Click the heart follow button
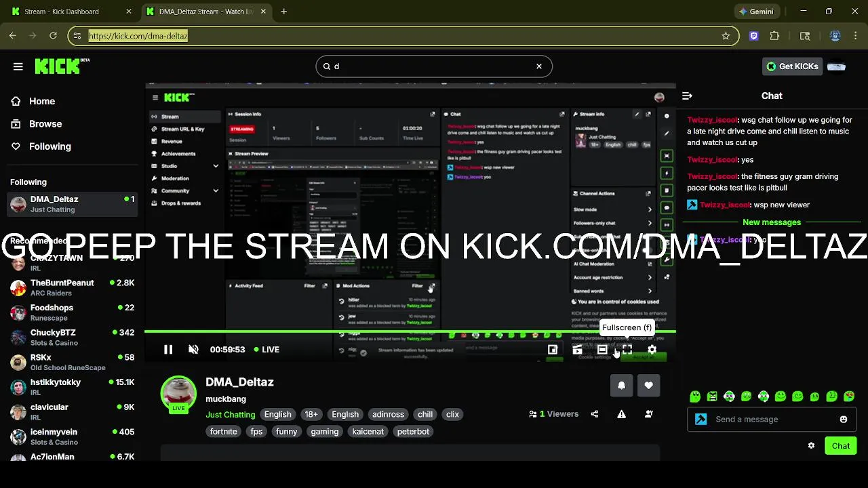 click(648, 385)
